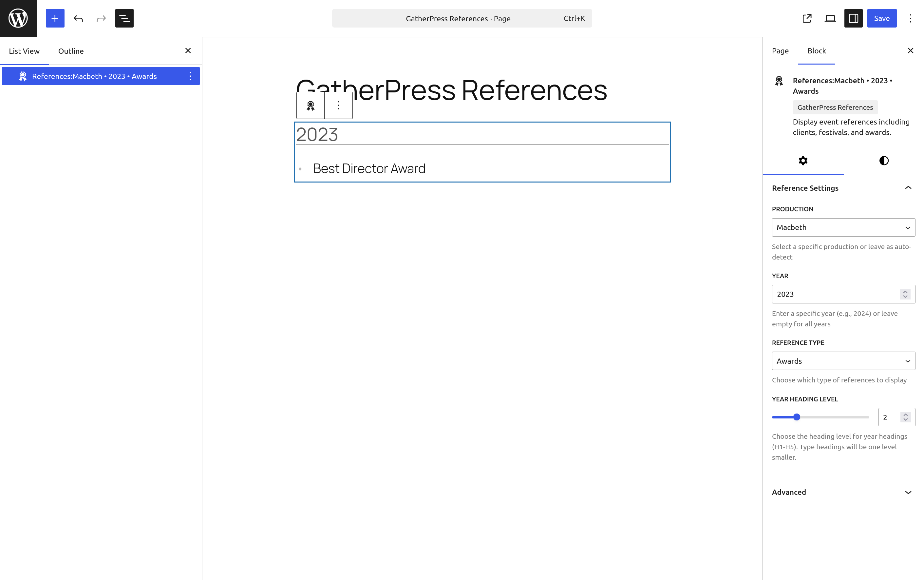This screenshot has width=924, height=580.
Task: Click the Best Director Award list item
Action: (x=369, y=168)
